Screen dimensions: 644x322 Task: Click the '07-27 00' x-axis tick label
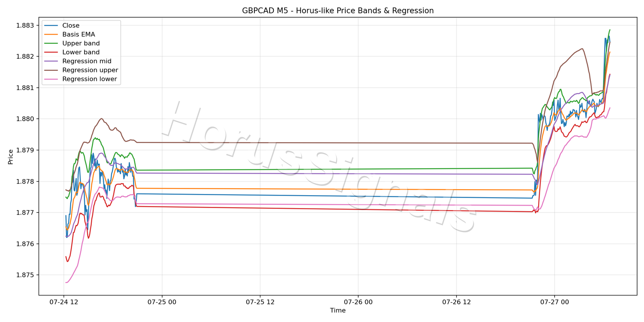(555, 302)
